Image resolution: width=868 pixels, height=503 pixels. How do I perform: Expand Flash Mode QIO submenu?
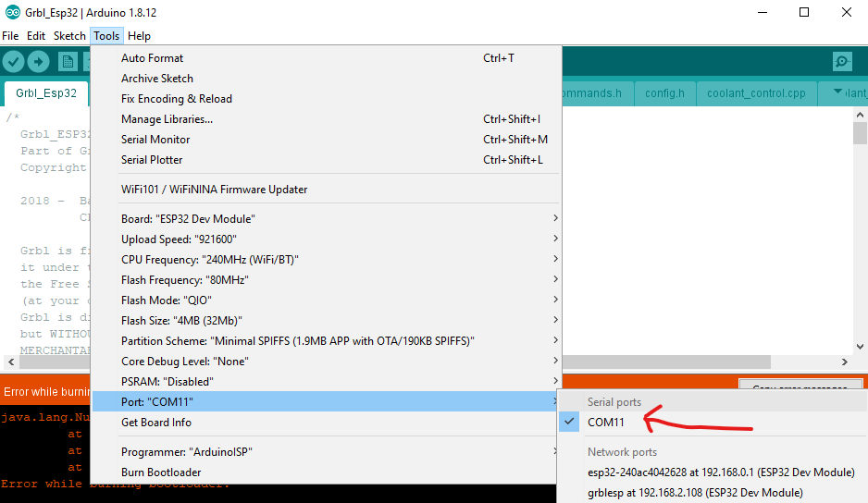coord(326,300)
